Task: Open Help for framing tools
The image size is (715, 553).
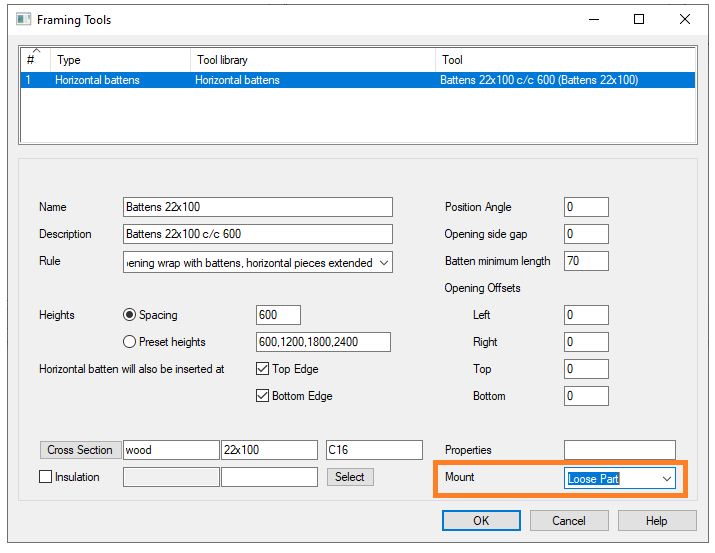Action: click(656, 521)
